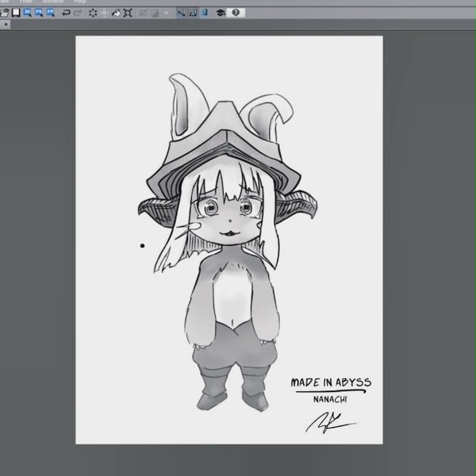
Task: Click the greyed Deselect icon
Action: 143,13
